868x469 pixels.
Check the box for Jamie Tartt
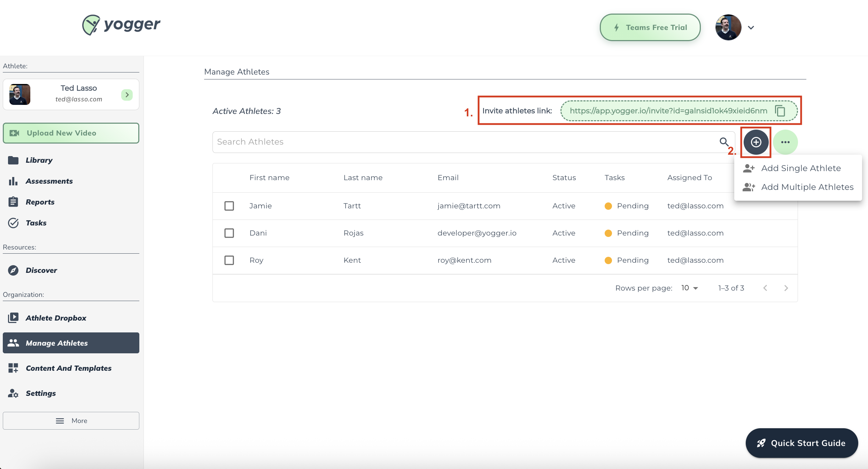point(229,206)
